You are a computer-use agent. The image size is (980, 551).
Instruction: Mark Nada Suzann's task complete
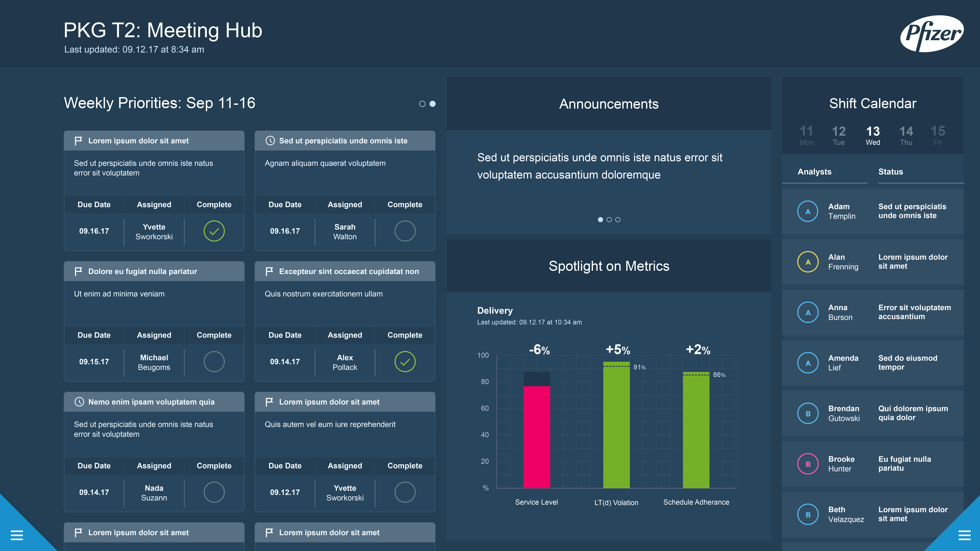click(214, 492)
